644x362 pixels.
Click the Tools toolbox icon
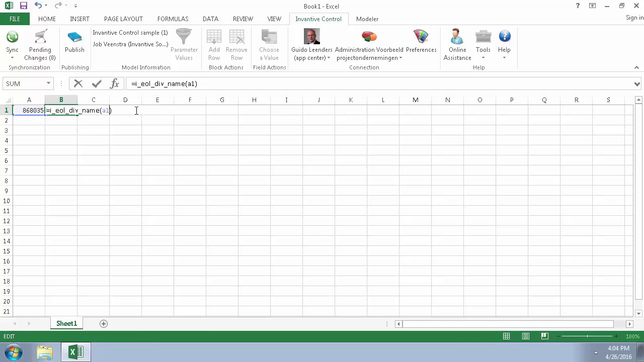coord(483,37)
